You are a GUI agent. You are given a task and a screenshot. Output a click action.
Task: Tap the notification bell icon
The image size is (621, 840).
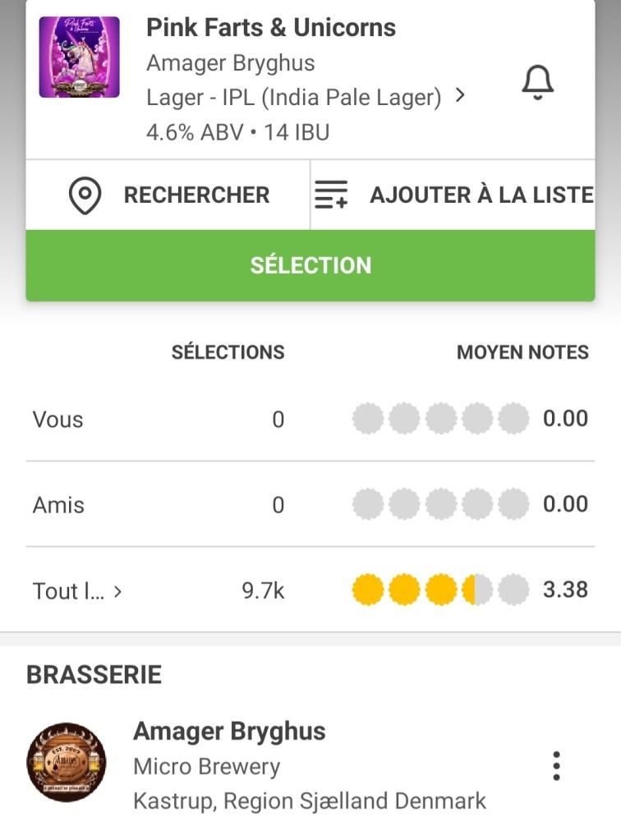[538, 82]
